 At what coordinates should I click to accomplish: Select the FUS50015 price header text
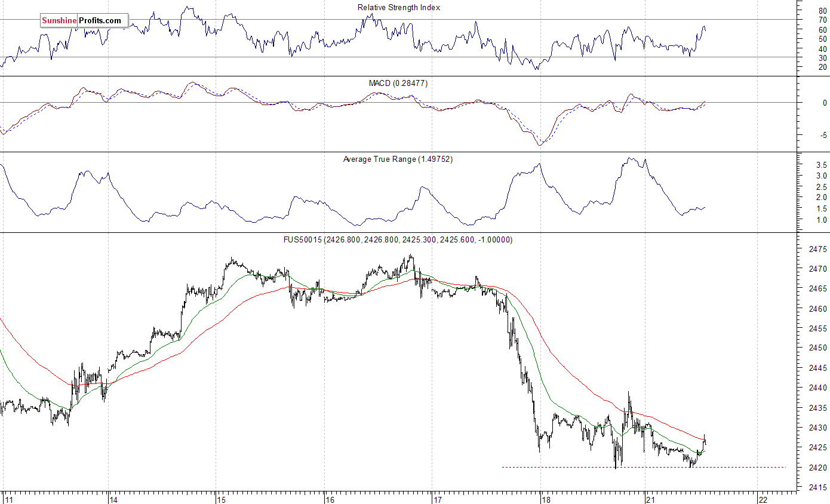[x=398, y=239]
